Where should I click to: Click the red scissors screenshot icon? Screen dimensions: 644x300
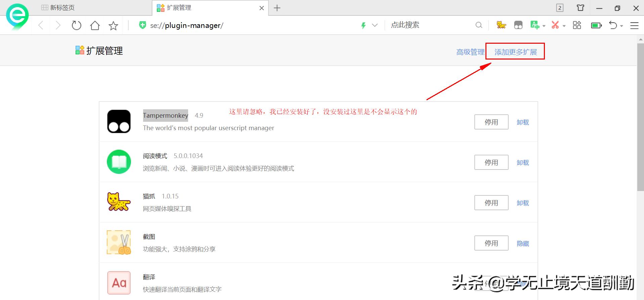click(555, 25)
